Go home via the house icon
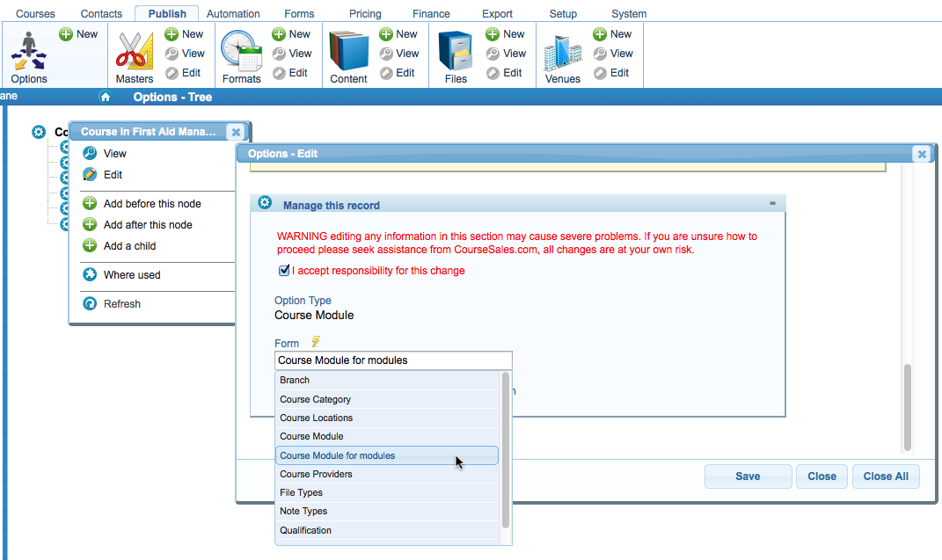 pos(106,97)
